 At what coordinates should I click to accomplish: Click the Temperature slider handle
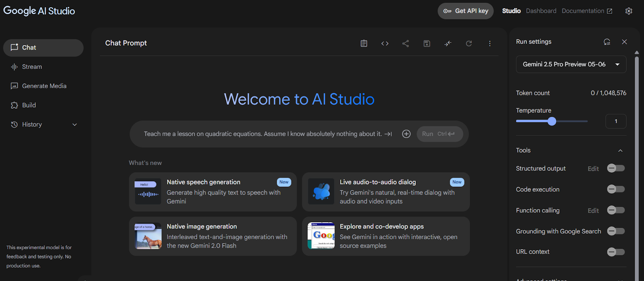click(x=552, y=121)
